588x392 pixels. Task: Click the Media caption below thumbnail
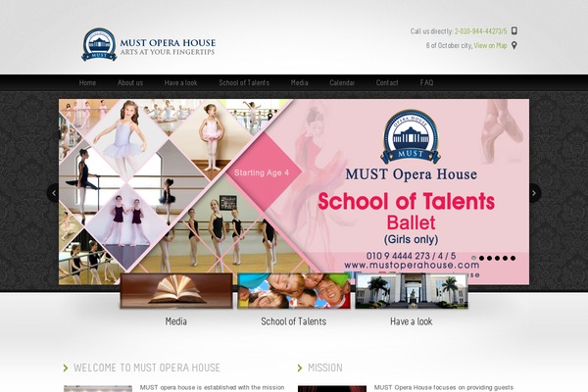(175, 321)
